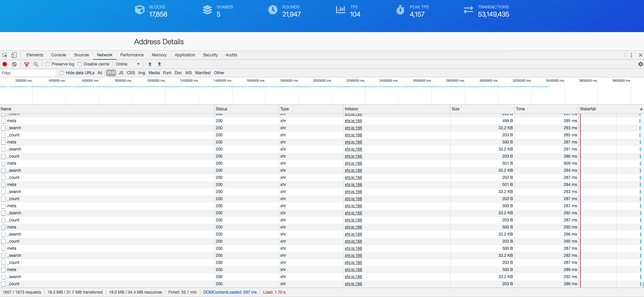Toggle the device toolbar icon
Viewport: 644px width, 297px height.
14,55
